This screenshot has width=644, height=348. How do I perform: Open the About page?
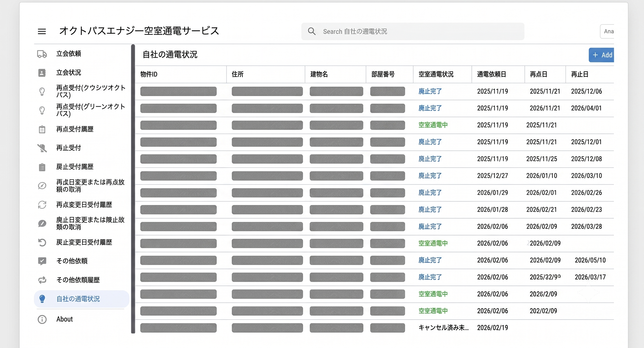pos(64,319)
